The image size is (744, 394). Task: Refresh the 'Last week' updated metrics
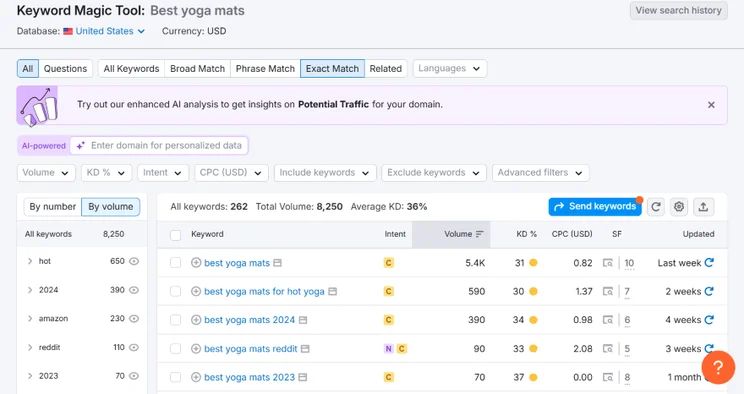point(709,263)
